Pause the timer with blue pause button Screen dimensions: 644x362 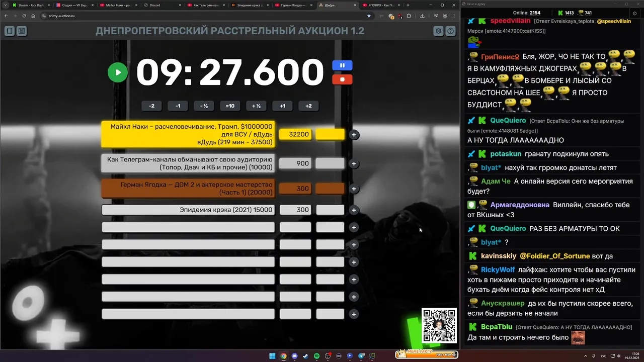point(342,65)
